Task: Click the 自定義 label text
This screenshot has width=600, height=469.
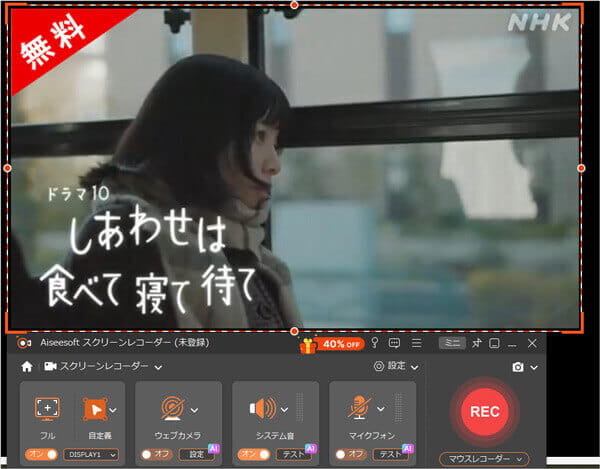Action: point(100,435)
